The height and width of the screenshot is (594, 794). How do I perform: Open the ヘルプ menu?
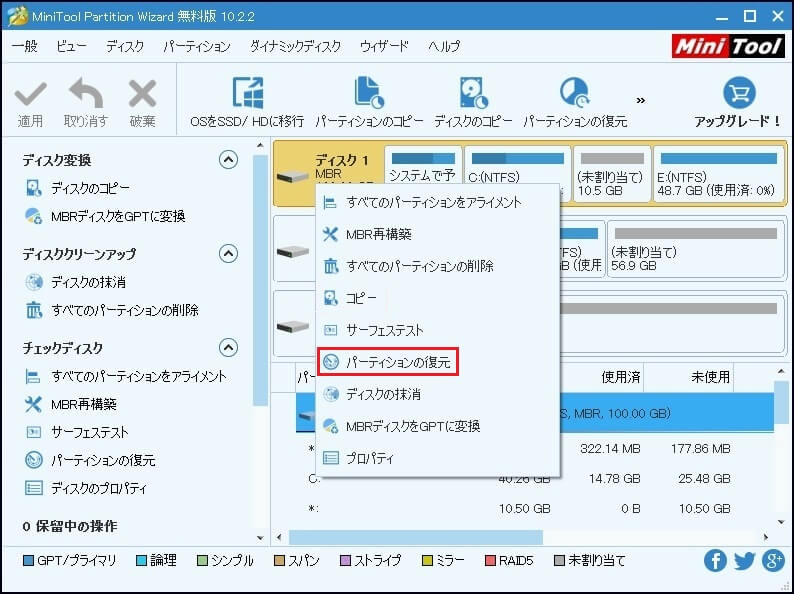click(444, 46)
